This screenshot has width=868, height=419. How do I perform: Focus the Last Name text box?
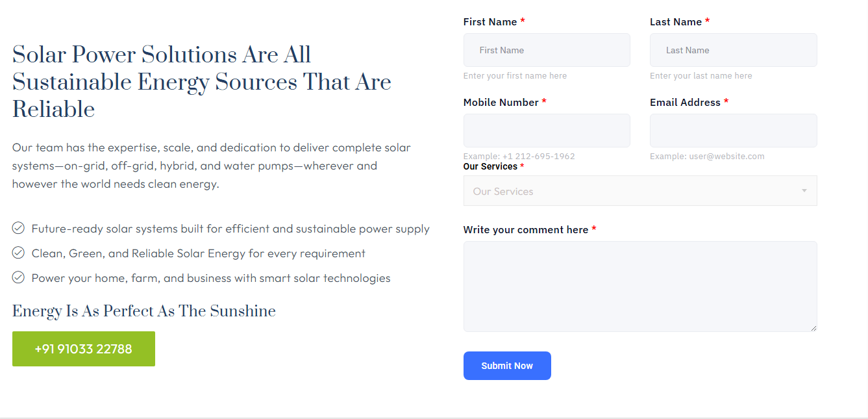point(733,50)
